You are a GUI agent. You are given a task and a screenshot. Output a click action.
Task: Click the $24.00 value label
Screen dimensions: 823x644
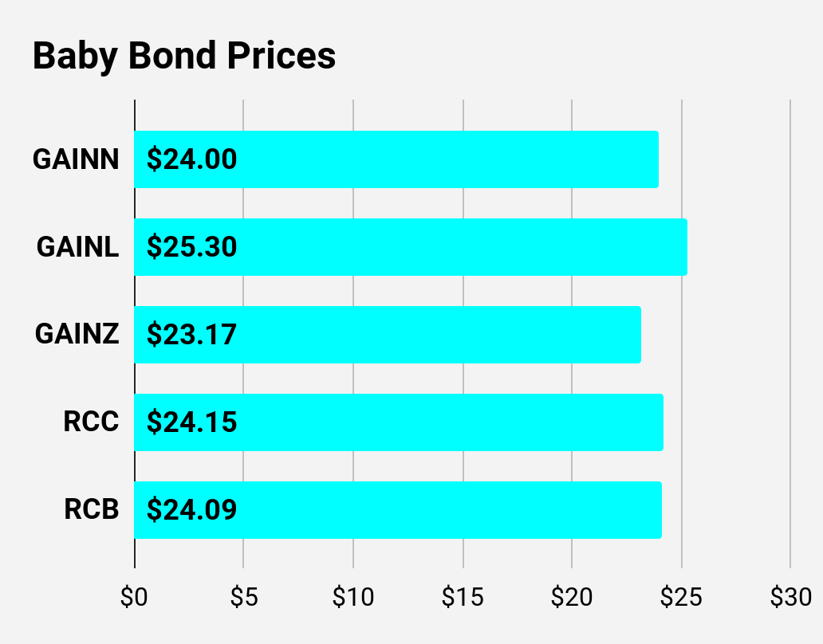(191, 159)
